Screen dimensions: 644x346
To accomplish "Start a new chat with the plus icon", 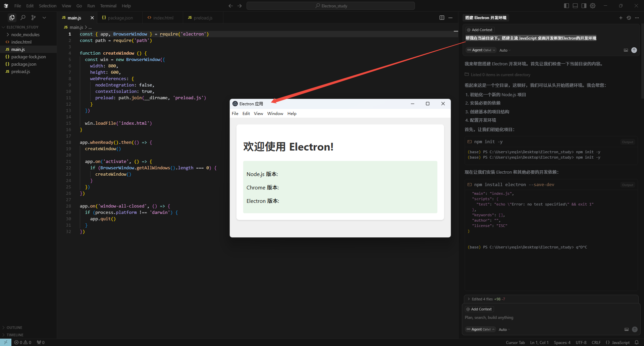I will 621,18.
